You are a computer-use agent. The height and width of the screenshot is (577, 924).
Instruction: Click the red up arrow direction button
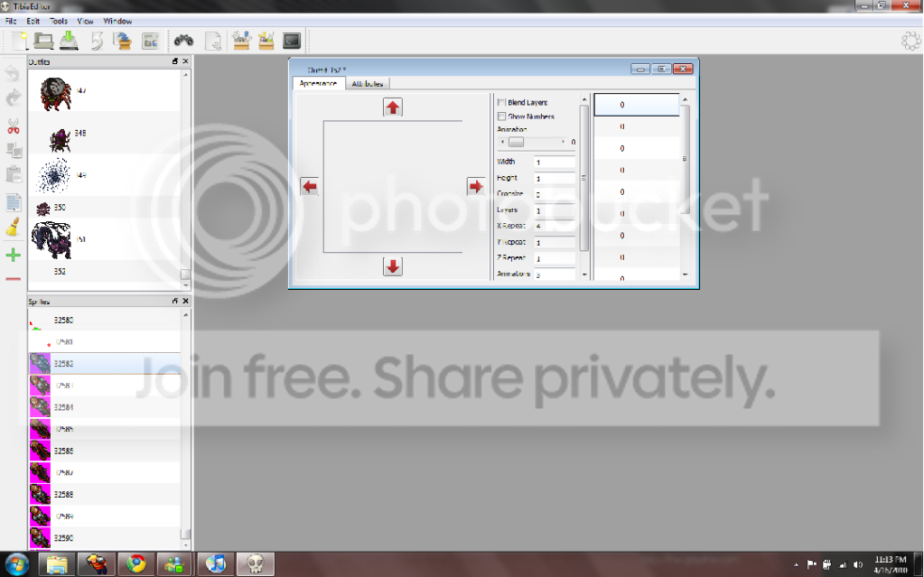pos(393,107)
